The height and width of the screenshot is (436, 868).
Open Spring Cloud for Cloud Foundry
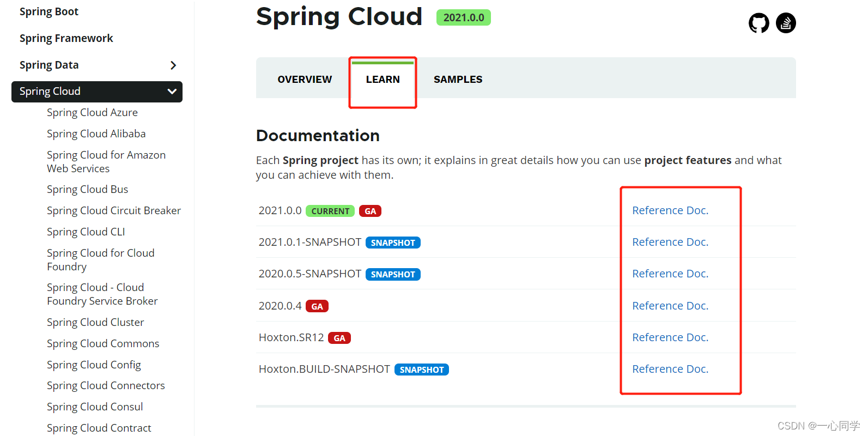(x=101, y=259)
